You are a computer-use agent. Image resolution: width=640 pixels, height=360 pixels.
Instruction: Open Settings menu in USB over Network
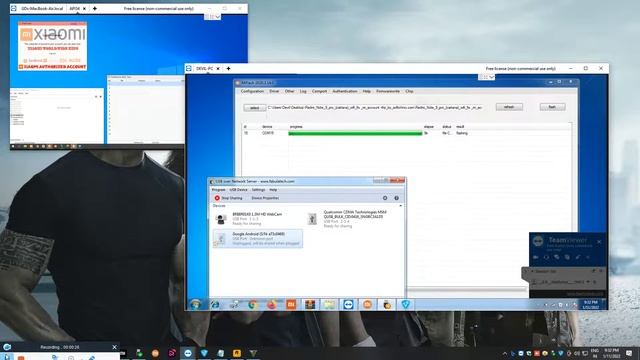tap(258, 190)
